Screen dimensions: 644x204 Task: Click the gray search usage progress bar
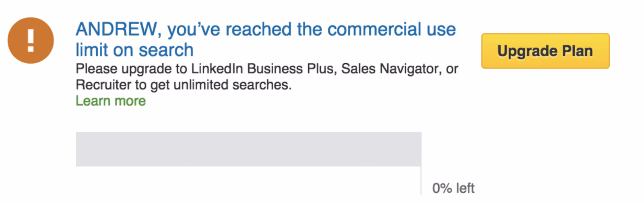[248, 149]
